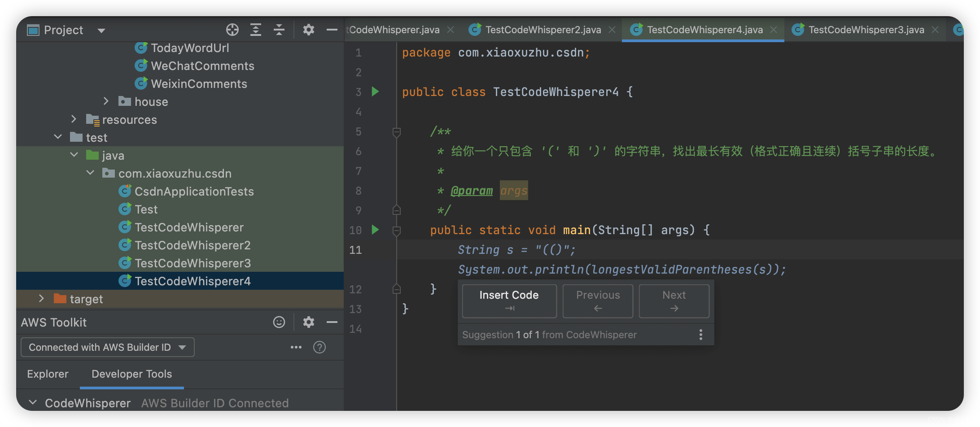Click the fold end marker at line 9
The image size is (980, 427).
click(397, 210)
